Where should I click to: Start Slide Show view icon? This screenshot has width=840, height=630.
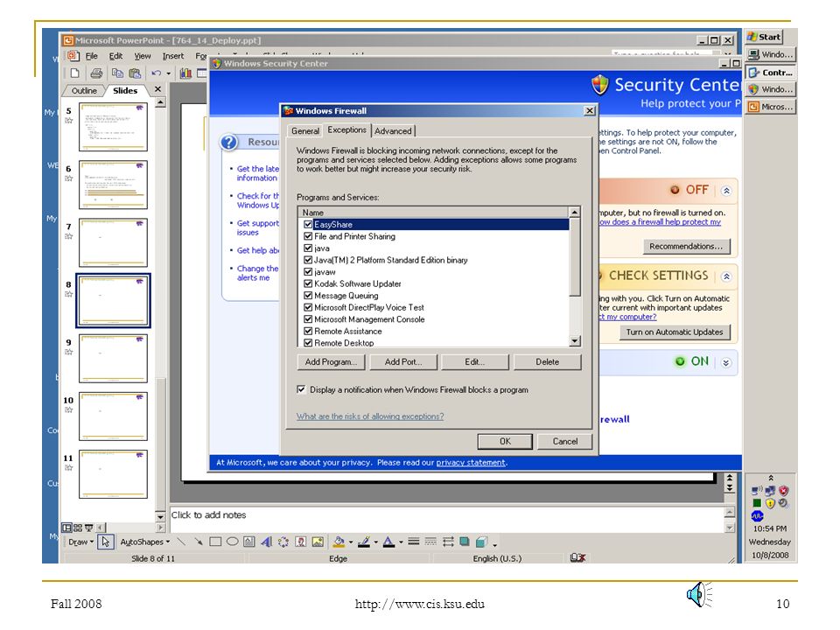(x=89, y=528)
